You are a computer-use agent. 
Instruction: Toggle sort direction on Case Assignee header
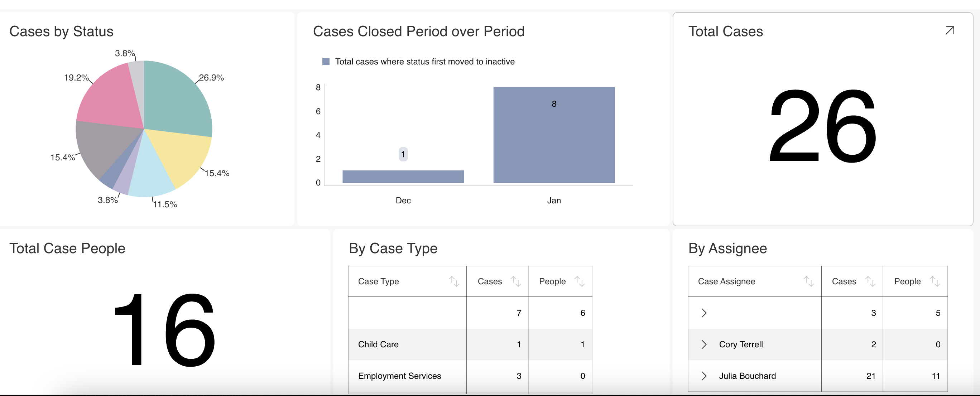coord(808,281)
